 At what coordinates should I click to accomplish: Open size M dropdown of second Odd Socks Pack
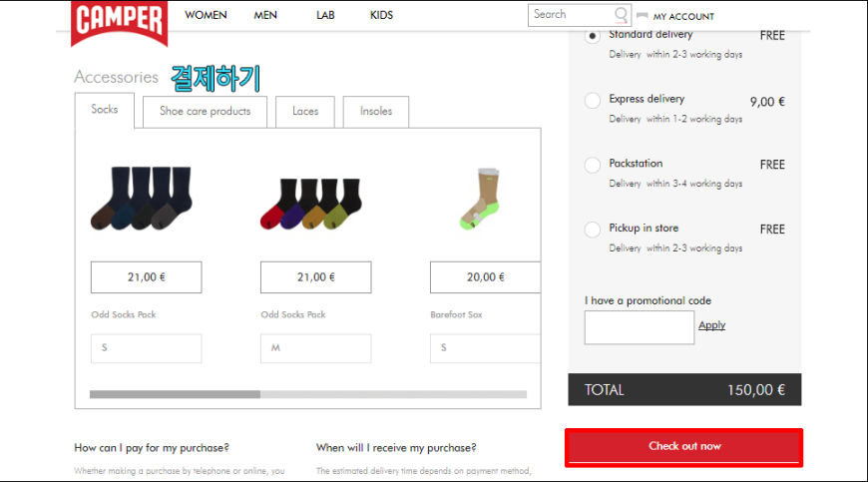[x=316, y=348]
